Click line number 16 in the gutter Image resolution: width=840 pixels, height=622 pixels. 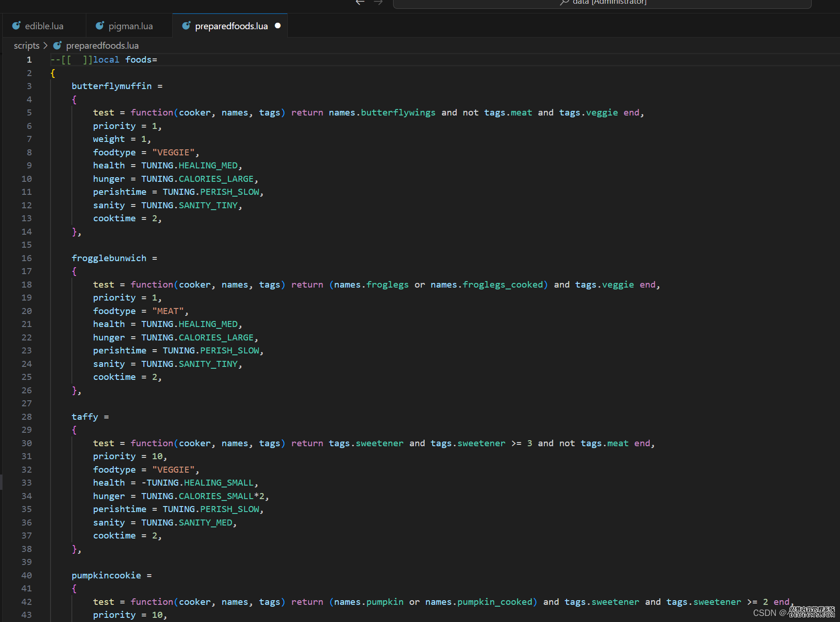(27, 258)
